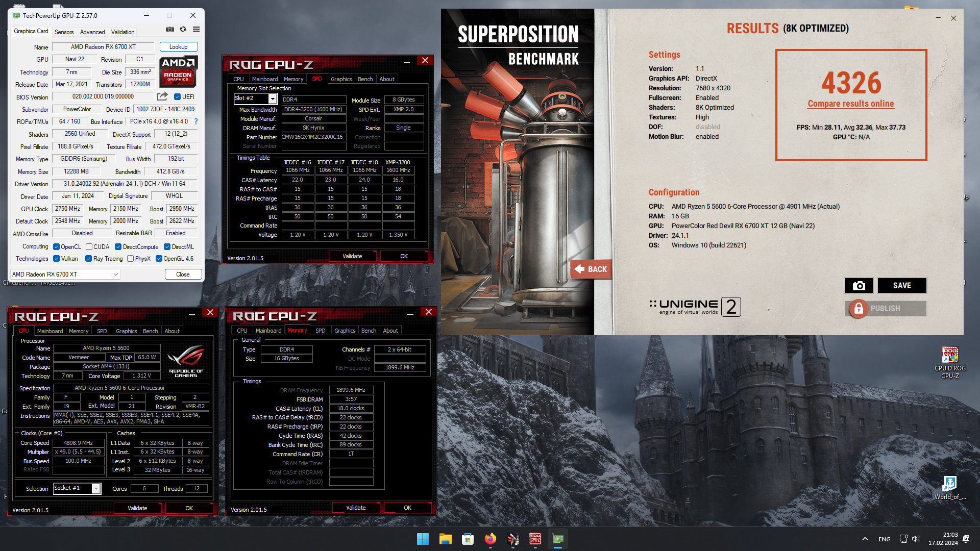Click the Superposition screenshot camera button

[x=859, y=286]
